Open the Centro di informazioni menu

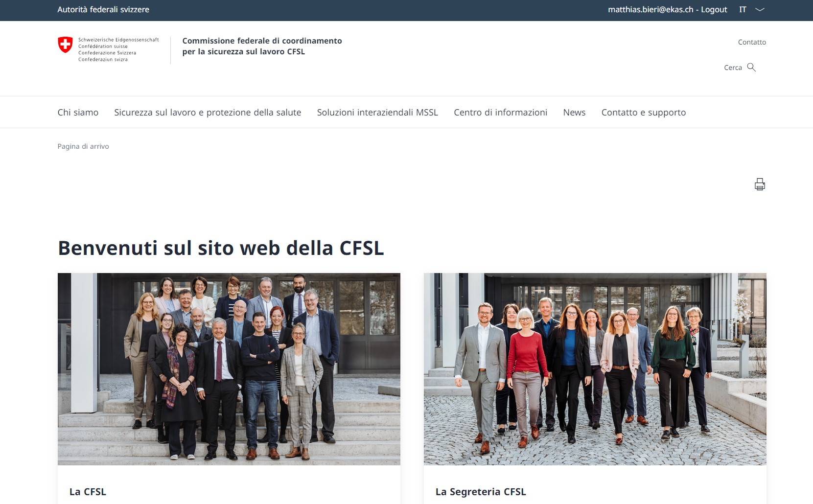(500, 113)
